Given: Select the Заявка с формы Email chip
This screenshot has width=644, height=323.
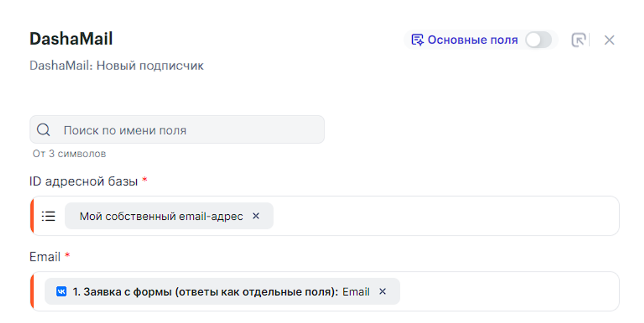Looking at the screenshot, I should click(213, 292).
